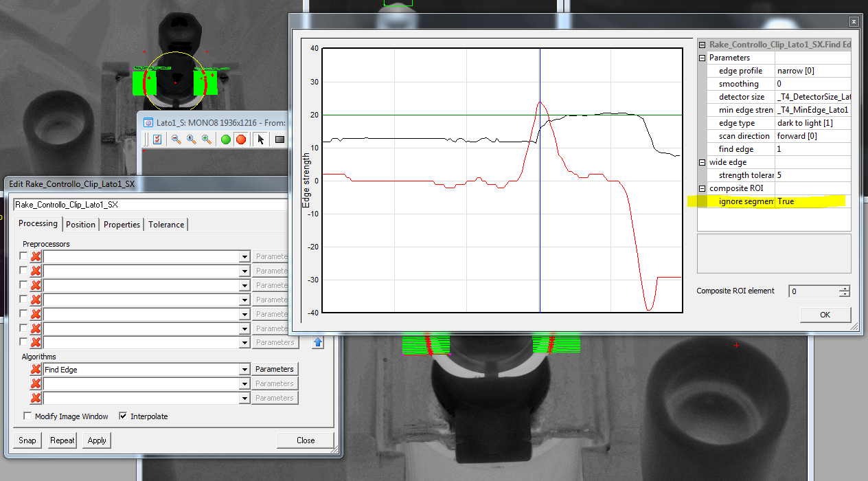Image resolution: width=868 pixels, height=481 pixels.
Task: Select the zoom in magnifier icon
Action: coord(207,139)
